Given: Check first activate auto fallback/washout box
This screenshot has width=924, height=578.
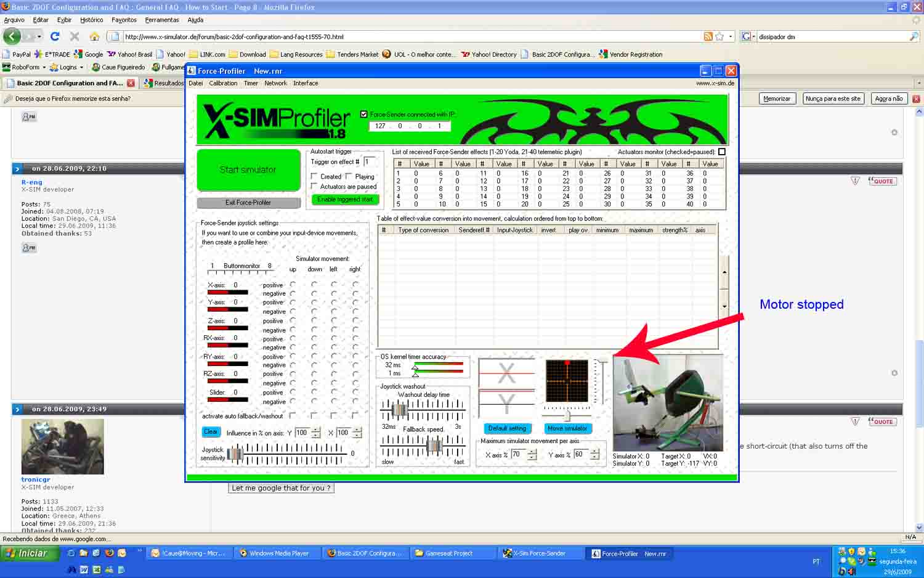Looking at the screenshot, I should pyautogui.click(x=293, y=416).
